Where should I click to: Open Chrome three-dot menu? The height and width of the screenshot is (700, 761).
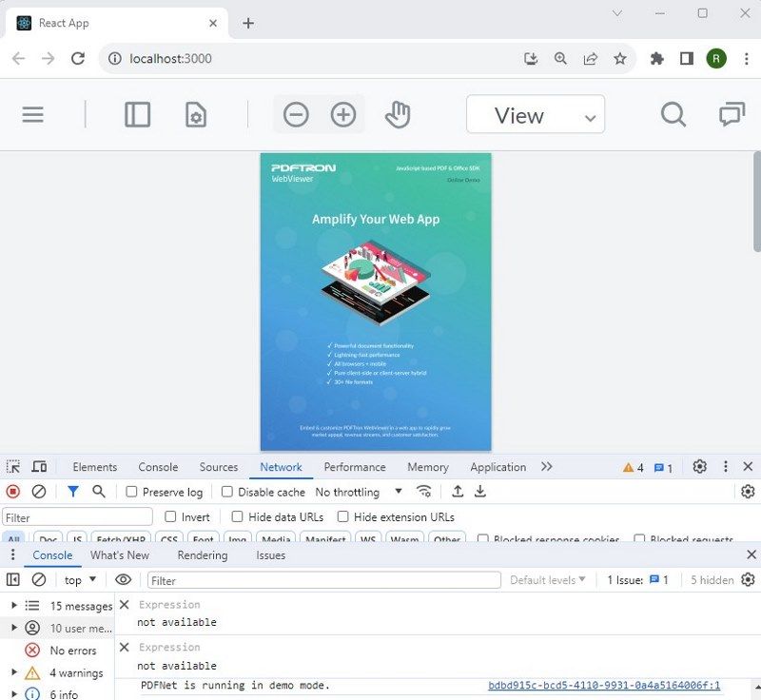747,59
